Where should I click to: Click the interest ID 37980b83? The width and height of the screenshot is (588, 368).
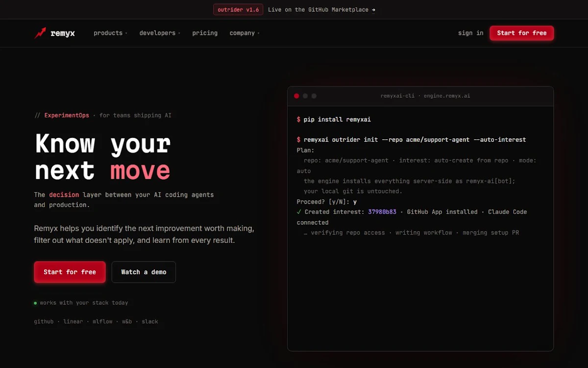click(382, 212)
